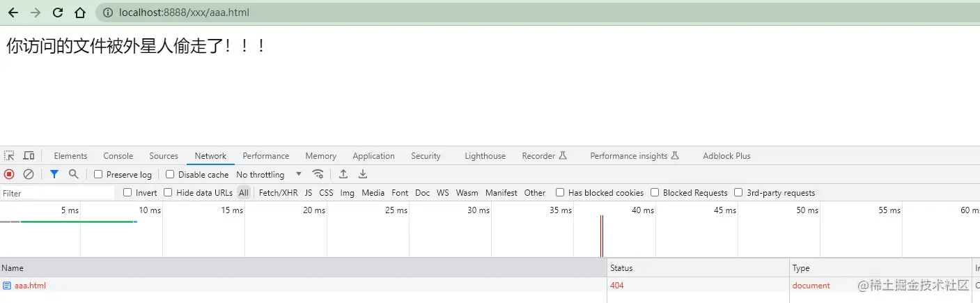Enable Preserve log checkbox

click(98, 174)
